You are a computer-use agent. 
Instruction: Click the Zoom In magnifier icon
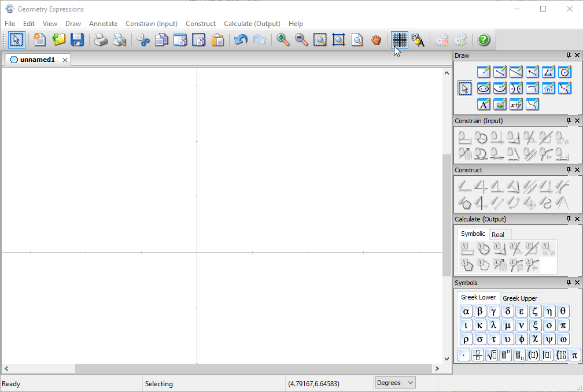tap(283, 40)
